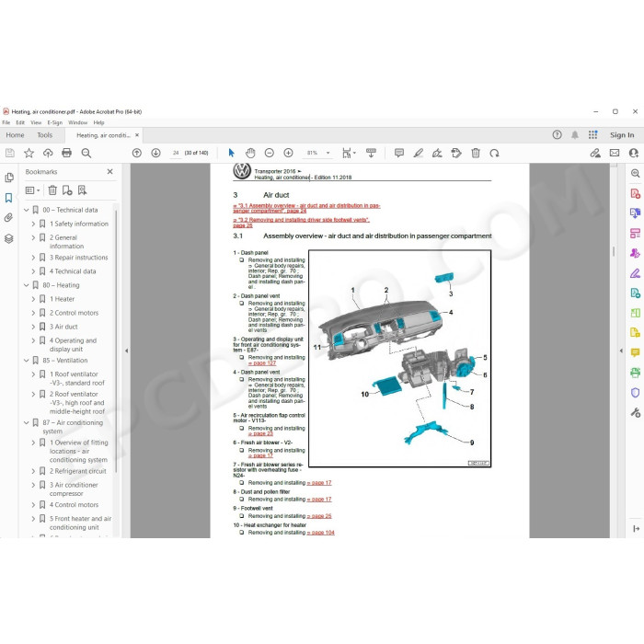The image size is (644, 644).
Task: Go to next page arrow icon
Action: (x=156, y=154)
